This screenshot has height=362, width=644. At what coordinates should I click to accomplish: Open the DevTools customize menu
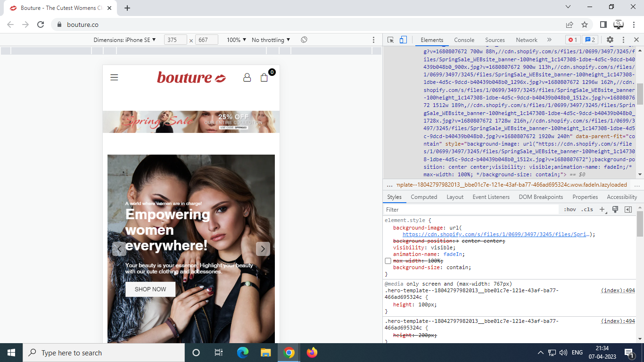[x=623, y=40]
